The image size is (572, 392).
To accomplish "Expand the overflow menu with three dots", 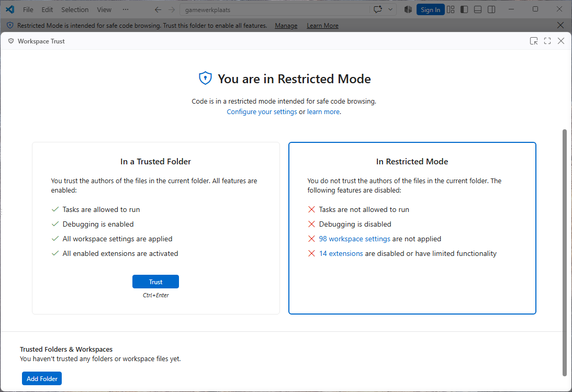I will coord(126,9).
